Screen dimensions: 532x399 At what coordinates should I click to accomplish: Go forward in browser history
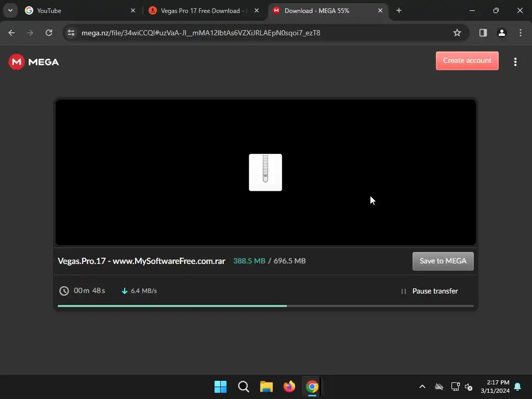point(30,33)
